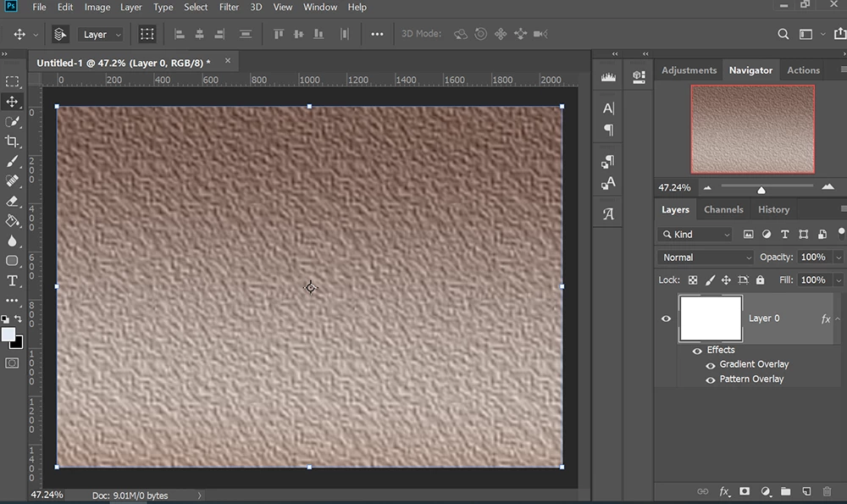Collapse the Layer 0 effects list arrow
Image resolution: width=847 pixels, height=504 pixels.
point(838,318)
